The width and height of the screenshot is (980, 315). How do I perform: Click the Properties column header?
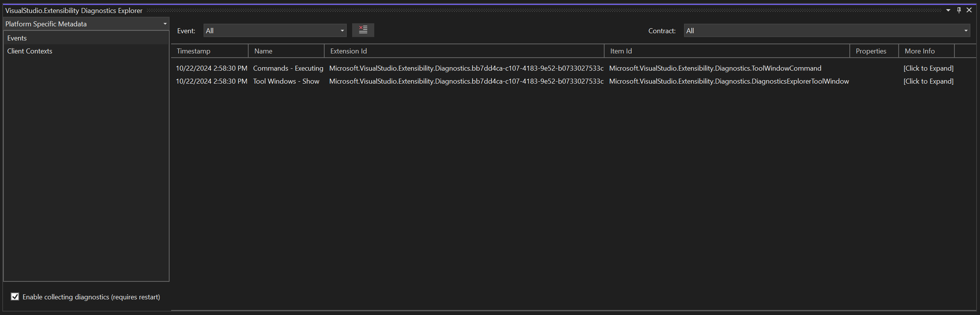click(x=874, y=51)
